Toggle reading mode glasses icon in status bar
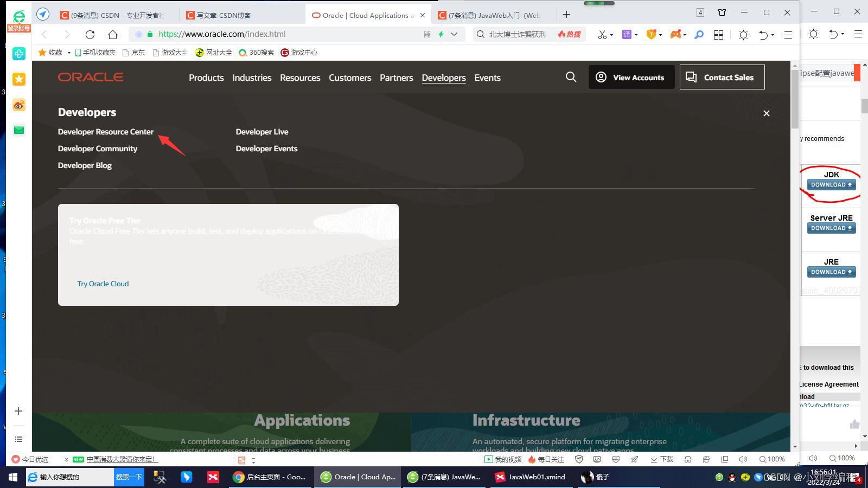The height and width of the screenshot is (488, 868). click(x=688, y=459)
